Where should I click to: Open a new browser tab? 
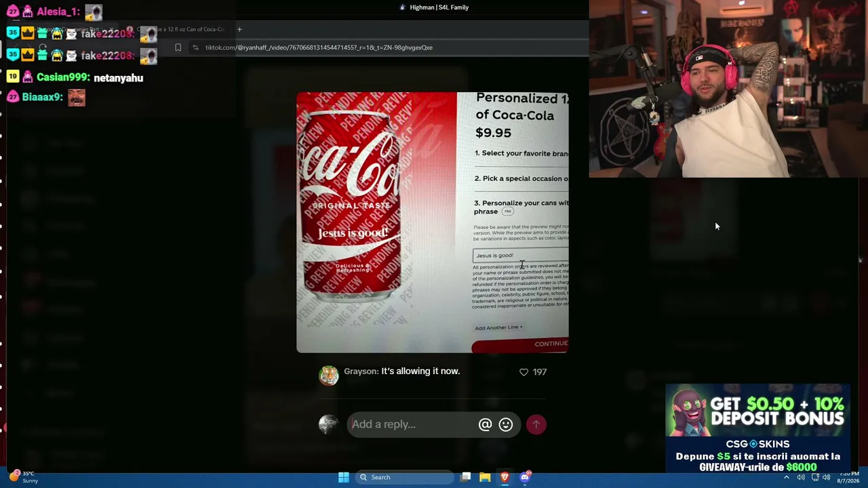pyautogui.click(x=239, y=29)
